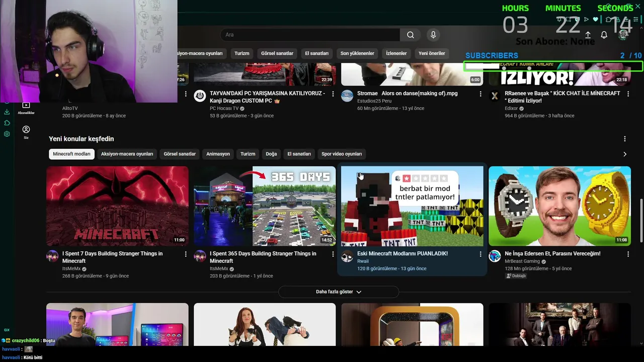Image resolution: width=644 pixels, height=362 pixels.
Task: Open TAYVAN'DAKİ PC YARIŞMASINA video title
Action: click(x=267, y=97)
